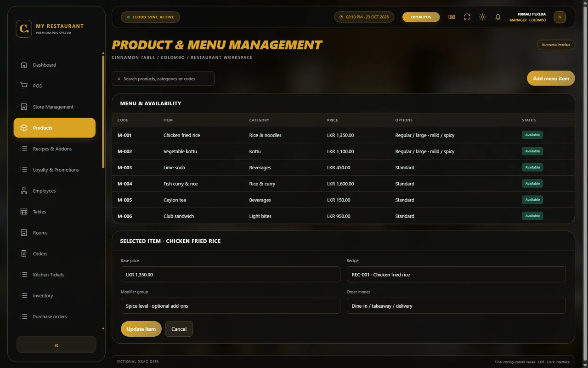Click the Base price input field

tap(230, 275)
